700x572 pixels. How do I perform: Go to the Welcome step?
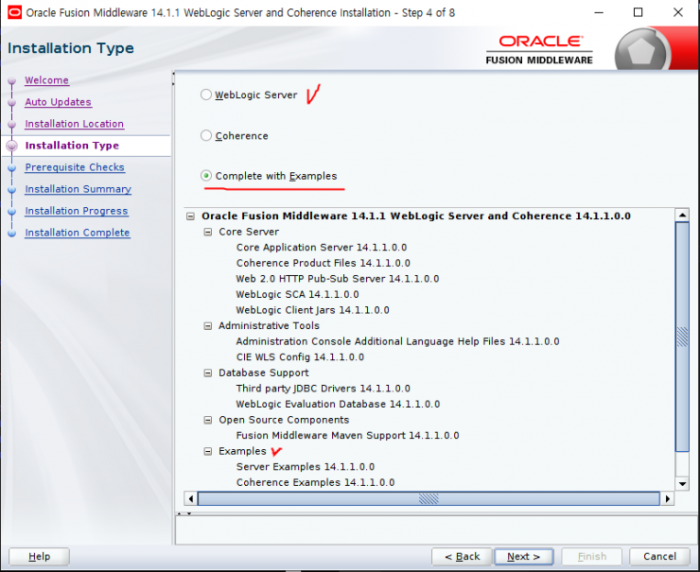[x=46, y=80]
